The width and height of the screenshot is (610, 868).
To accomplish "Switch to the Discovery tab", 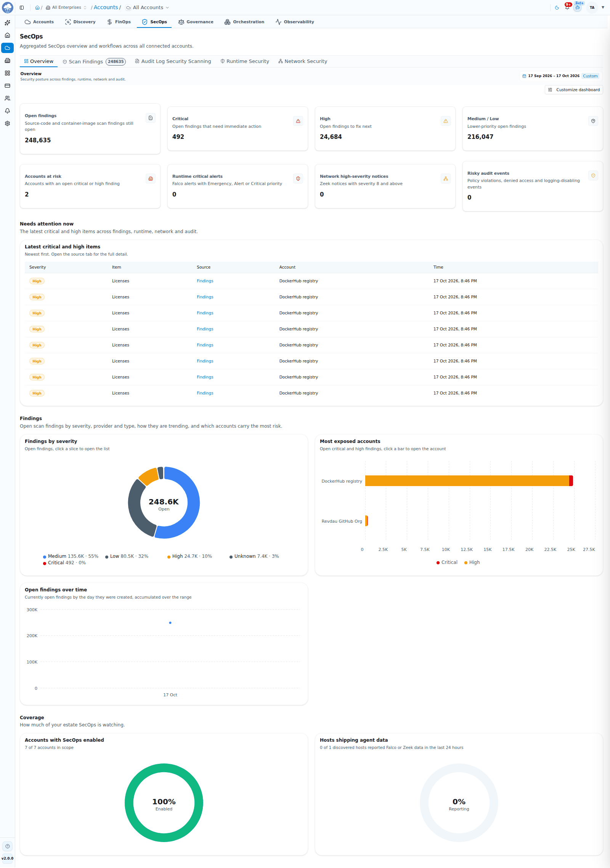I will (x=80, y=22).
